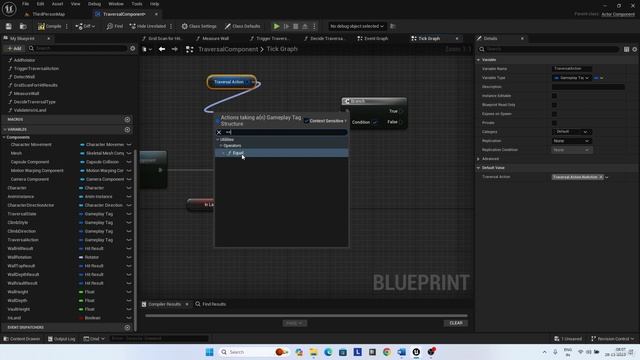640x360 pixels.
Task: Click the Stop simulation button
Action: click(x=296, y=26)
